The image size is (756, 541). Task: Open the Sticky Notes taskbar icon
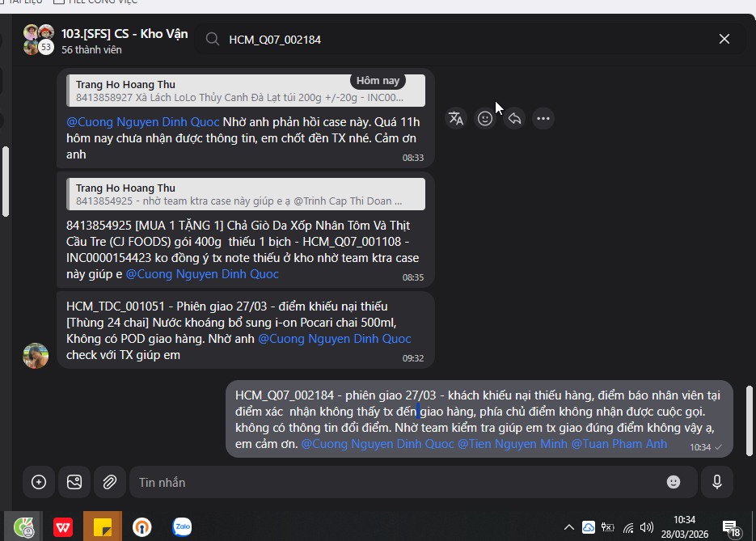click(x=103, y=526)
